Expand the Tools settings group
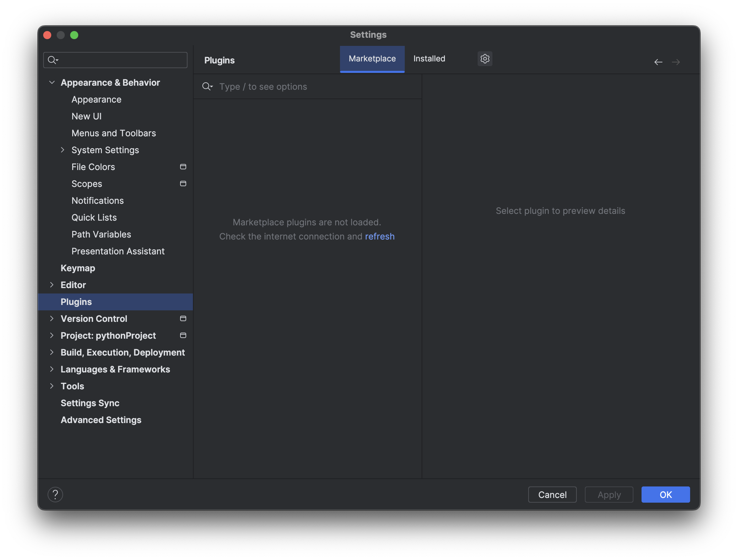Viewport: 738px width, 560px height. pos(52,386)
